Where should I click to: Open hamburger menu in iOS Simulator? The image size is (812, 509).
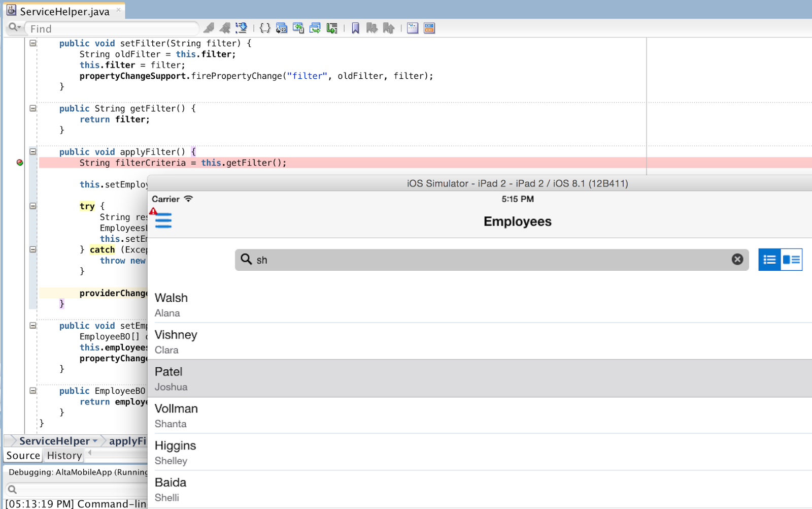(163, 220)
